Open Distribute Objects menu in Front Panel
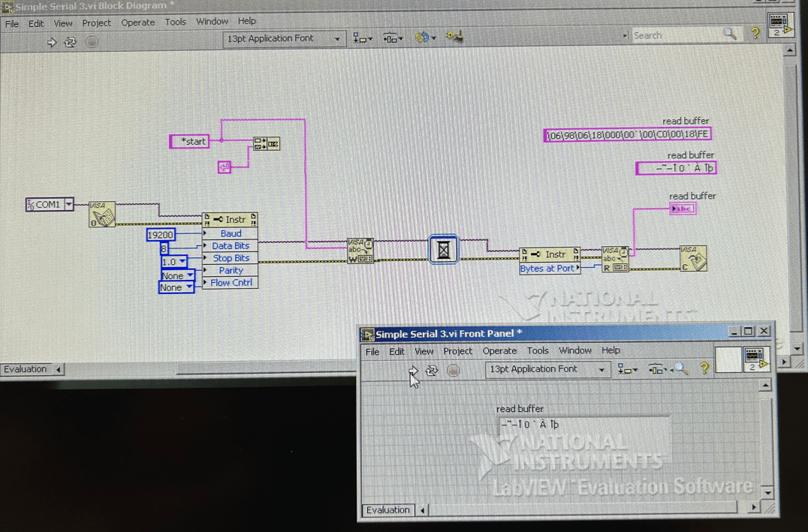Screen dimensions: 808x532 tap(658, 368)
